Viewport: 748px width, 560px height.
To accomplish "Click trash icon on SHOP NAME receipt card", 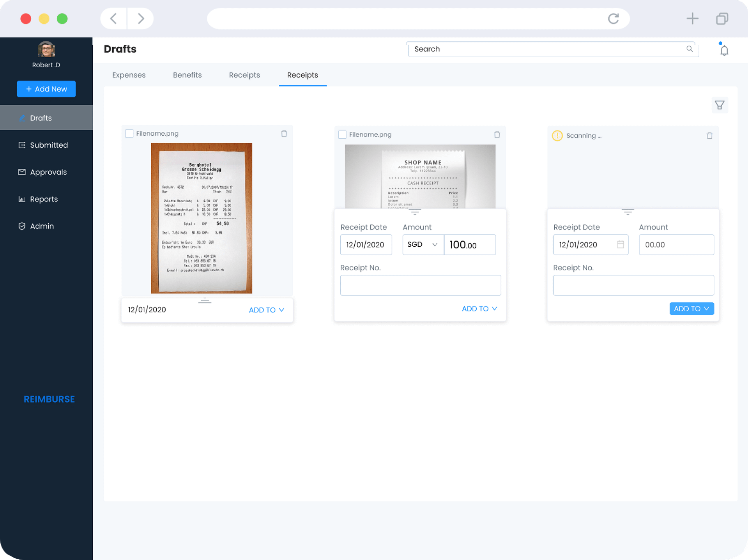I will (497, 135).
